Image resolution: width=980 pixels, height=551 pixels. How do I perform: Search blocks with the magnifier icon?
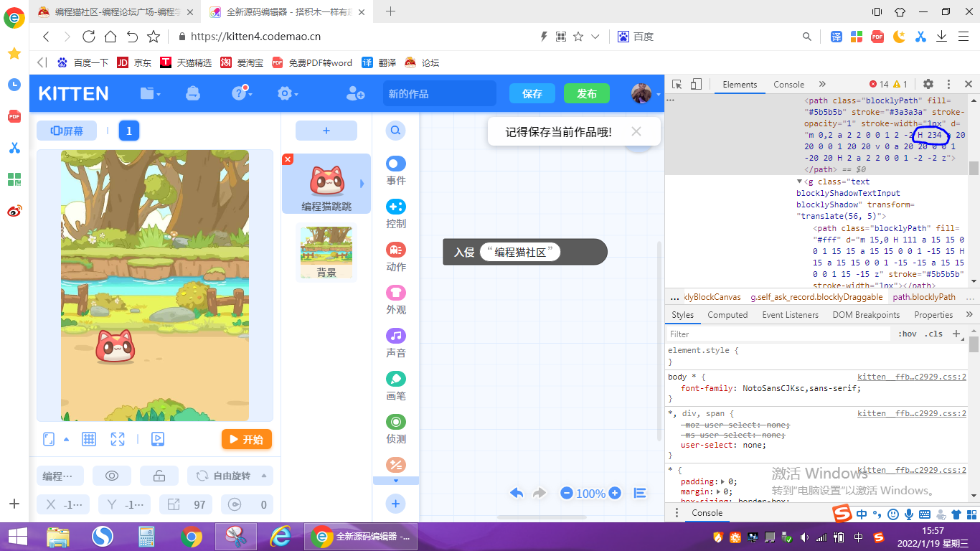pos(395,131)
